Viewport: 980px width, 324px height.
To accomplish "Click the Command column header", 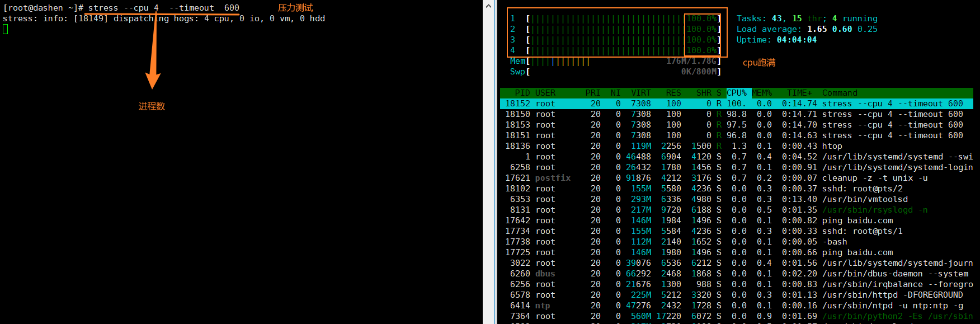I will click(x=840, y=93).
